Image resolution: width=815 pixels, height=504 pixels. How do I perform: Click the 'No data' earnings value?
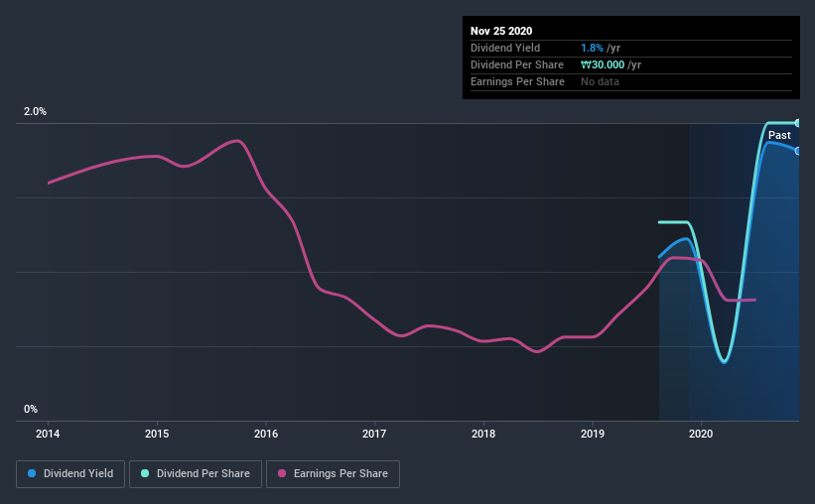coord(600,81)
